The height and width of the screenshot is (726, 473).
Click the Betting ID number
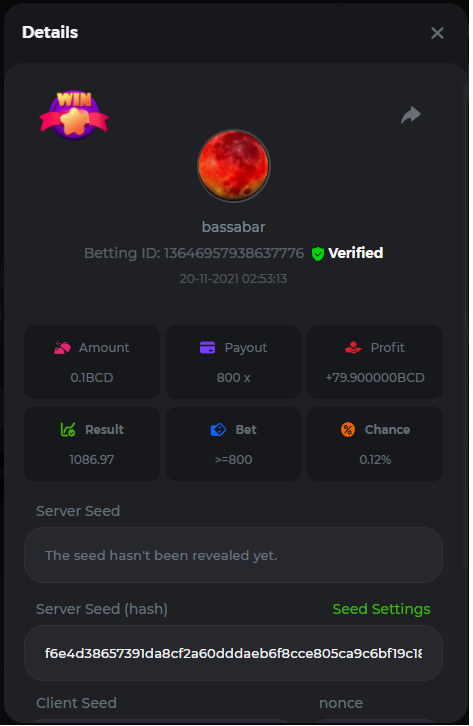(x=234, y=253)
